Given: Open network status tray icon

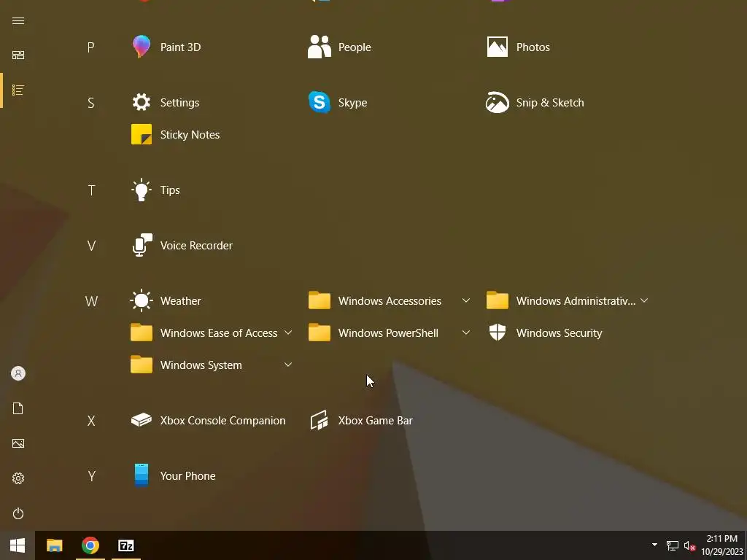Looking at the screenshot, I should (672, 545).
